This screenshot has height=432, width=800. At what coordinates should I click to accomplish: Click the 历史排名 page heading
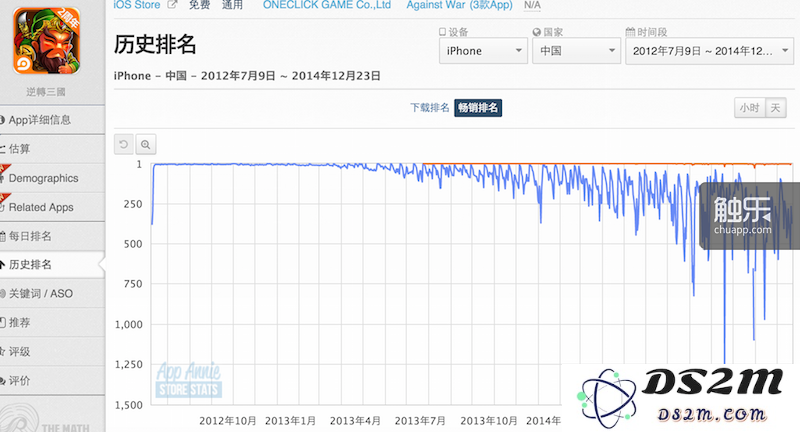pos(155,44)
